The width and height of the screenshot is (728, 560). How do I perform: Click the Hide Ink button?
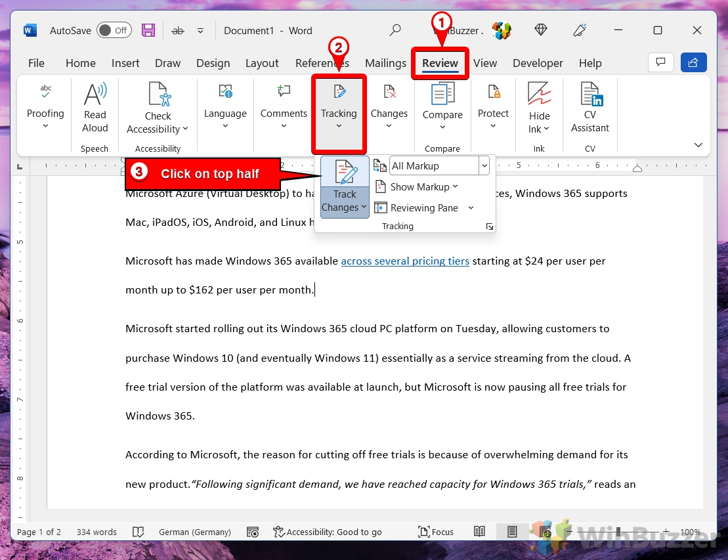(x=539, y=109)
